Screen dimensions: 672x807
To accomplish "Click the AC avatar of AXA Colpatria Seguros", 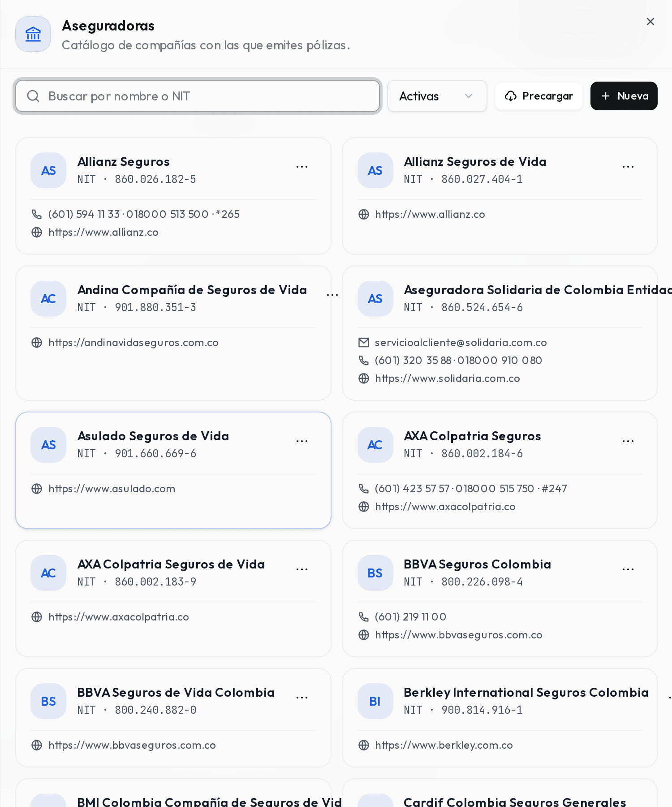I will [375, 445].
